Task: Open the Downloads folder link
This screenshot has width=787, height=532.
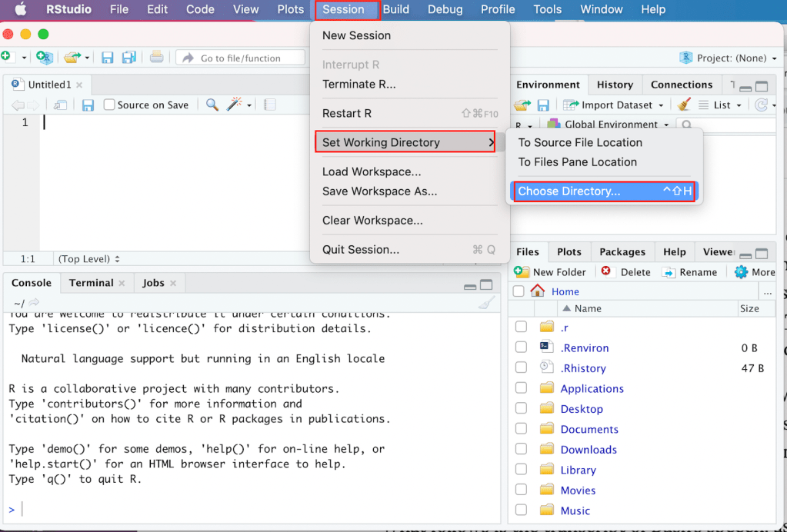Action: (589, 450)
